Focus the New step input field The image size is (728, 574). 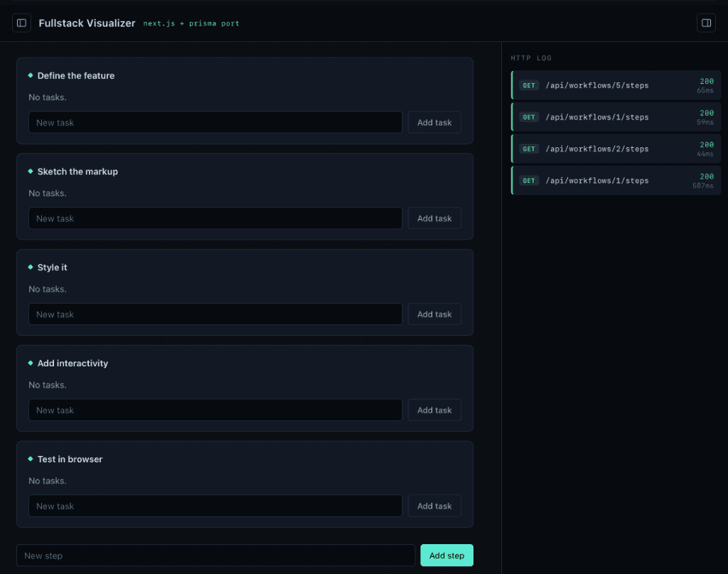[x=216, y=556]
